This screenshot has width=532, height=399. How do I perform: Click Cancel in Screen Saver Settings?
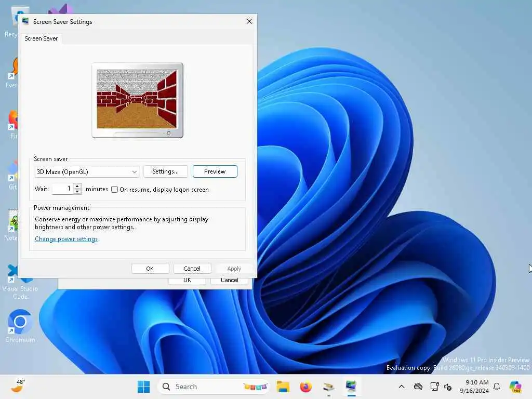192,269
